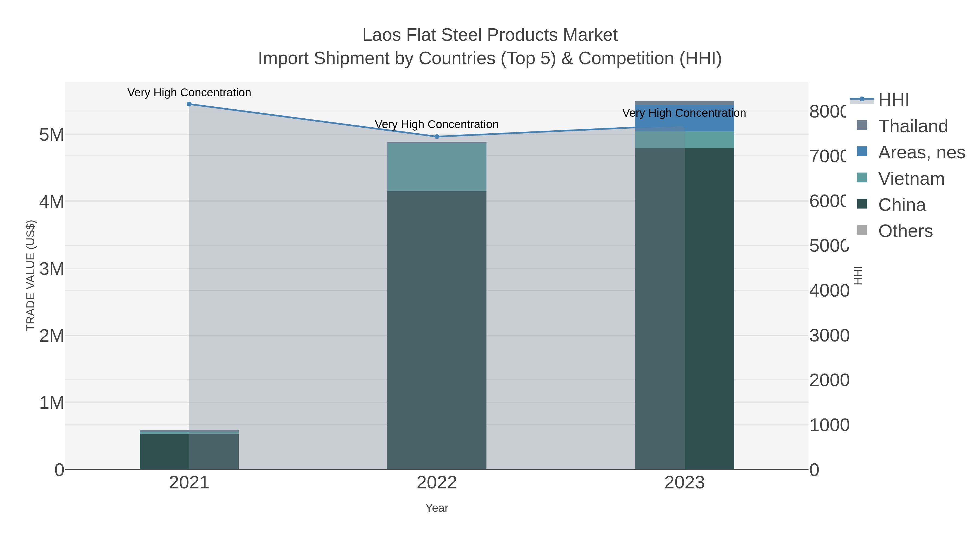Click the 2021 x-axis label
Viewport: 980px width, 551px height.
tap(189, 483)
